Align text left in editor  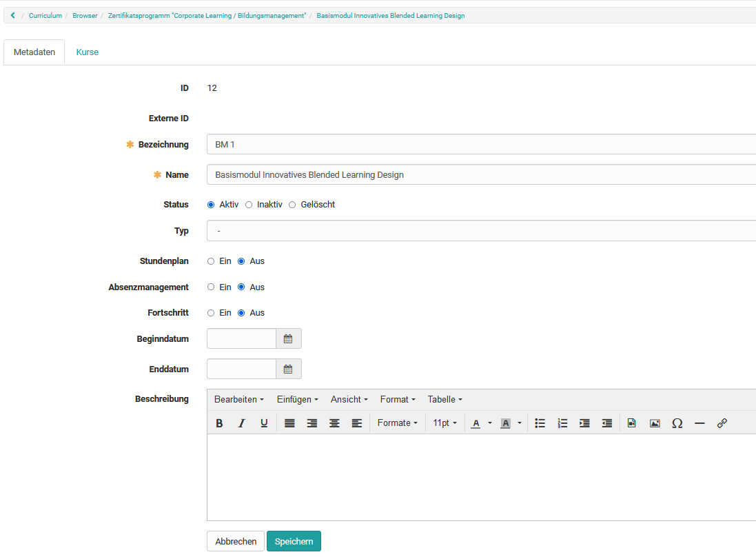tap(357, 423)
